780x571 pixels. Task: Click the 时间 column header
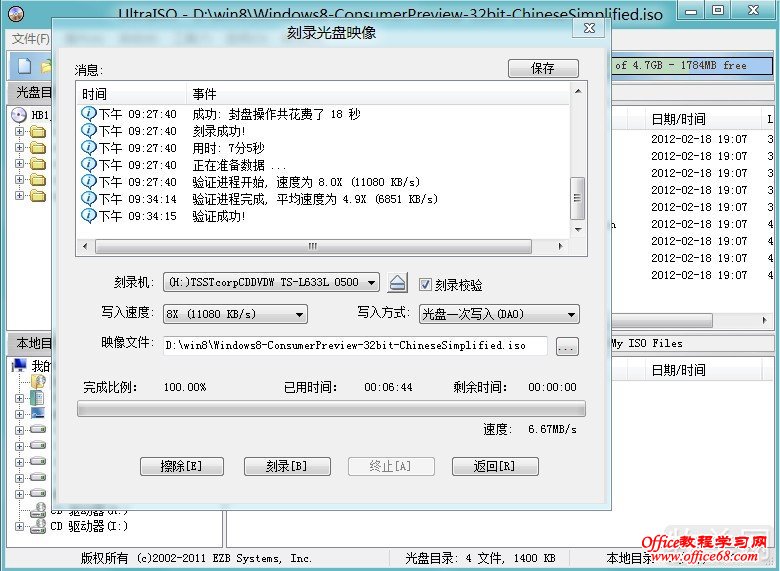(131, 94)
